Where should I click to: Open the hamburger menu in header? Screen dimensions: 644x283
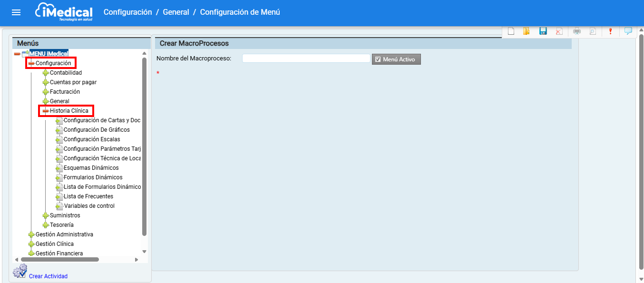click(16, 12)
